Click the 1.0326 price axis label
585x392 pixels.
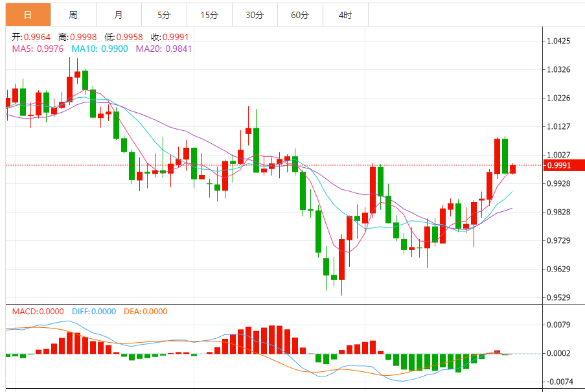558,69
